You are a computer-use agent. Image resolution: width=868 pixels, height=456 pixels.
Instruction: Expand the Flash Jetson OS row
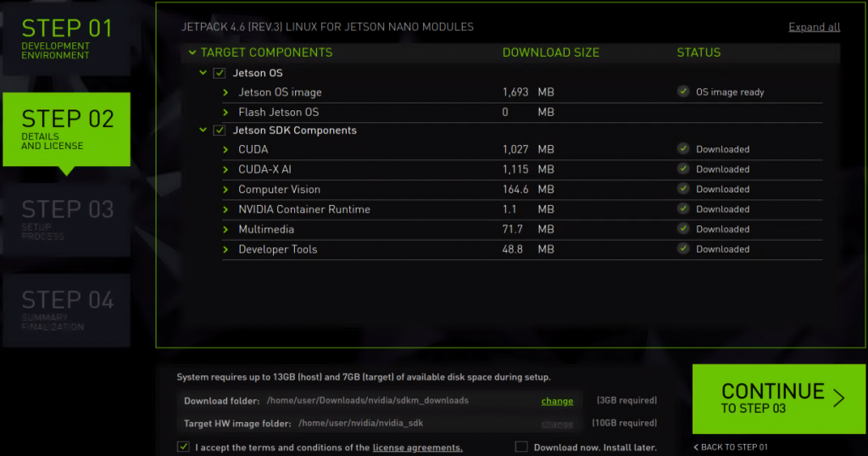click(225, 113)
